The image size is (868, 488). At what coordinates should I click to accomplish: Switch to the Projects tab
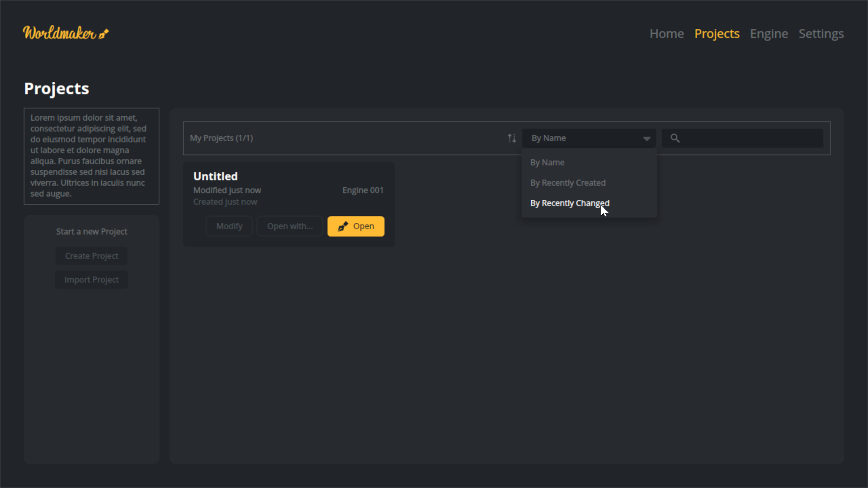[717, 33]
